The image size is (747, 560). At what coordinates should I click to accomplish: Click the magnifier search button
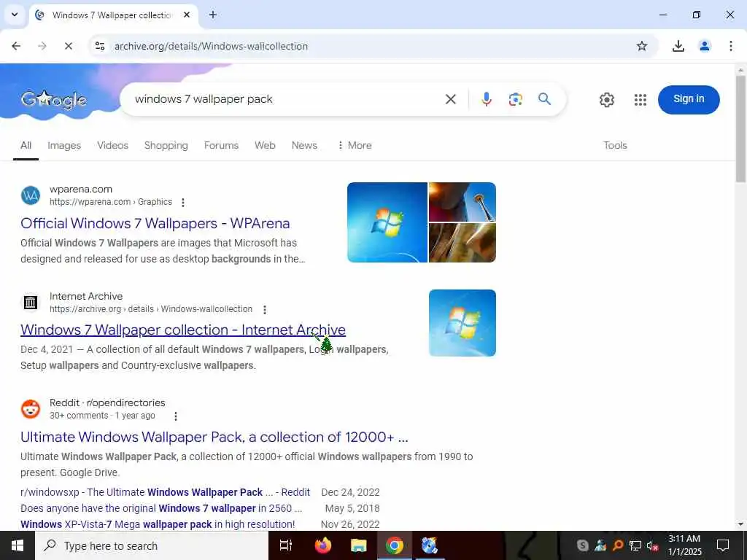coord(544,99)
